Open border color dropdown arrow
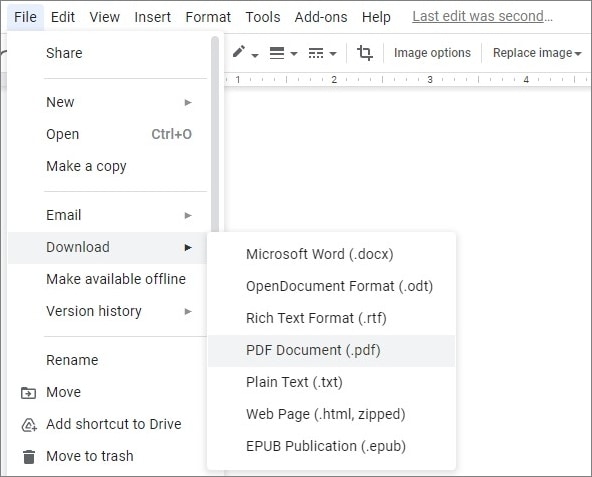The width and height of the screenshot is (592, 477). [x=255, y=55]
